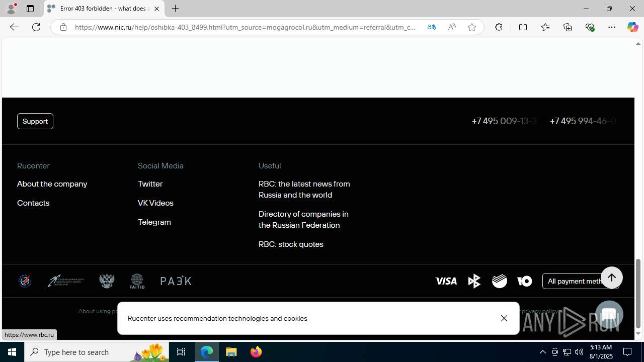Click the Support button

35,121
